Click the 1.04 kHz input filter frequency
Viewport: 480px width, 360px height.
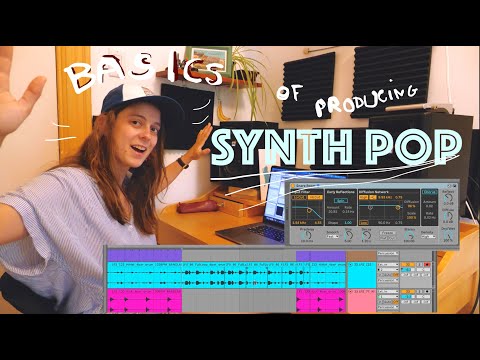299,222
